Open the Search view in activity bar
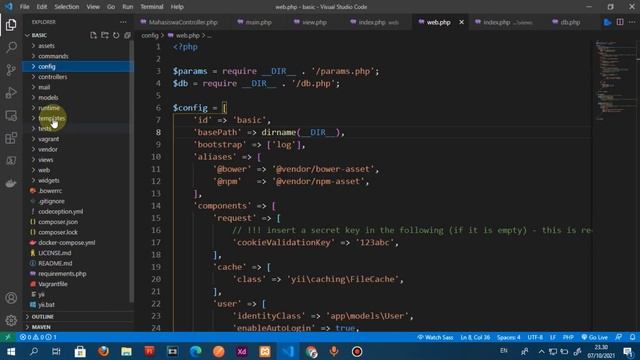 [11, 47]
